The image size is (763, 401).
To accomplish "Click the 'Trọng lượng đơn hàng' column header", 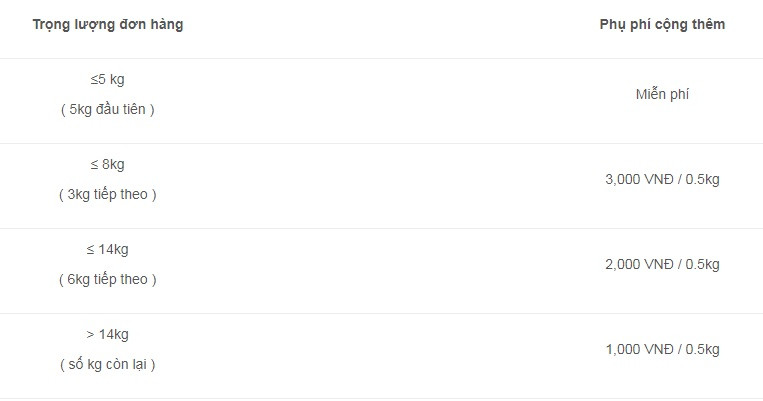I will point(107,24).
